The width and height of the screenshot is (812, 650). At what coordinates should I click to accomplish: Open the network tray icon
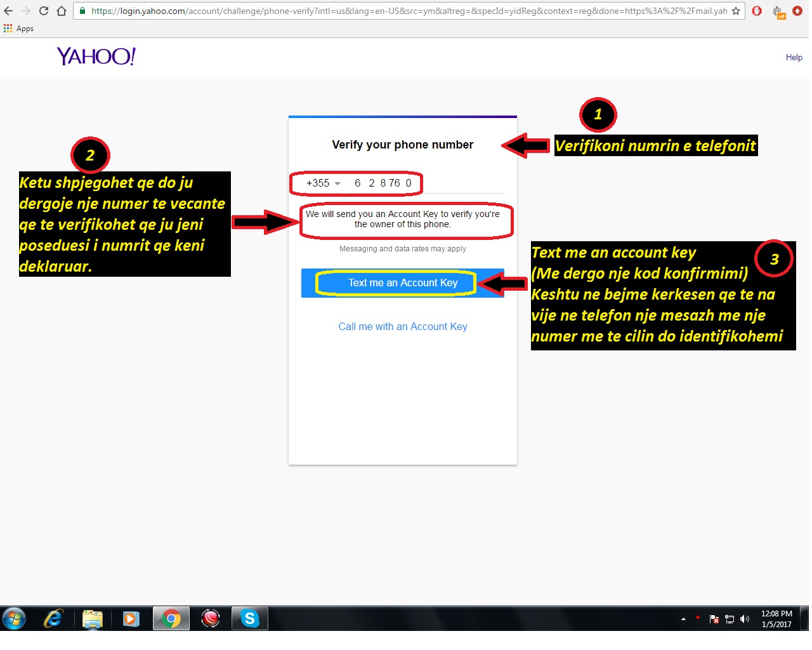[x=730, y=619]
